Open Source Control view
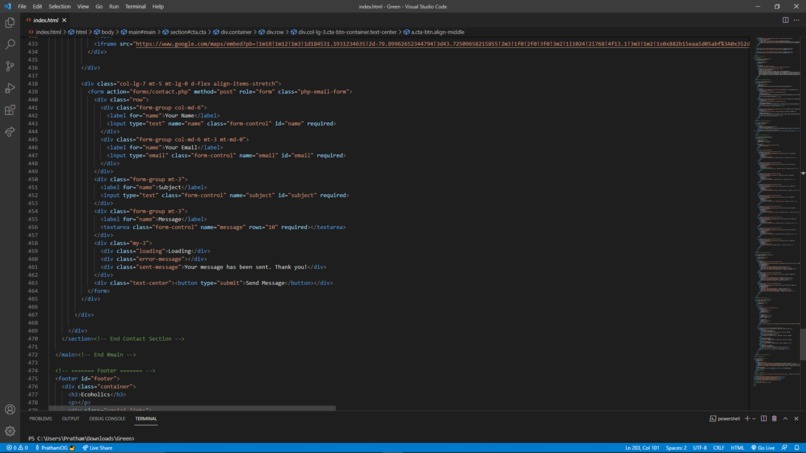Image resolution: width=806 pixels, height=453 pixels. [x=10, y=66]
